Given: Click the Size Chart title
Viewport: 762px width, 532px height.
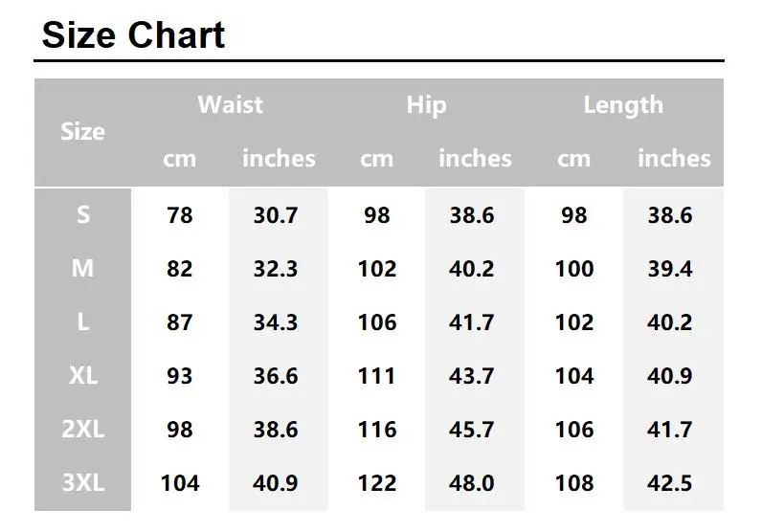Looking at the screenshot, I should tap(133, 35).
